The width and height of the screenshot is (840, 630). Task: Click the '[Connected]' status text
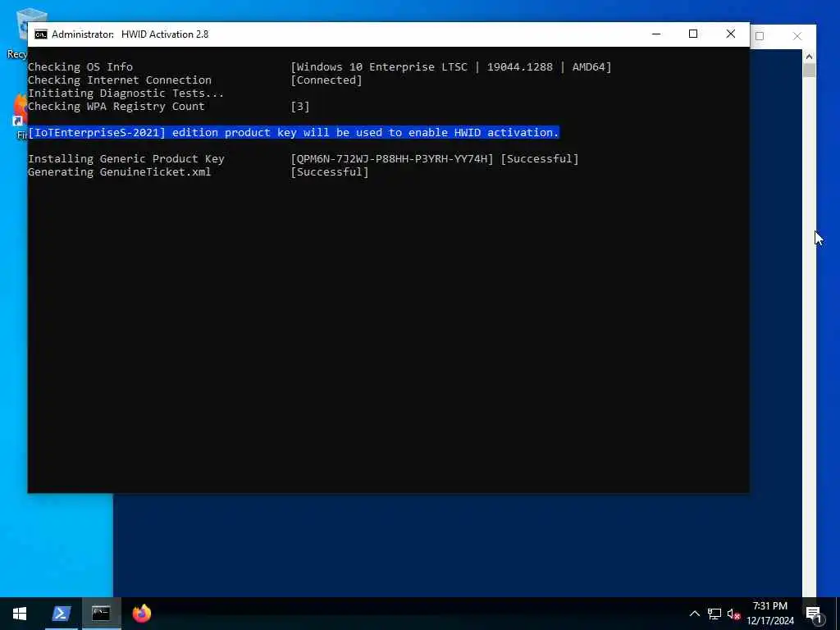[326, 80]
